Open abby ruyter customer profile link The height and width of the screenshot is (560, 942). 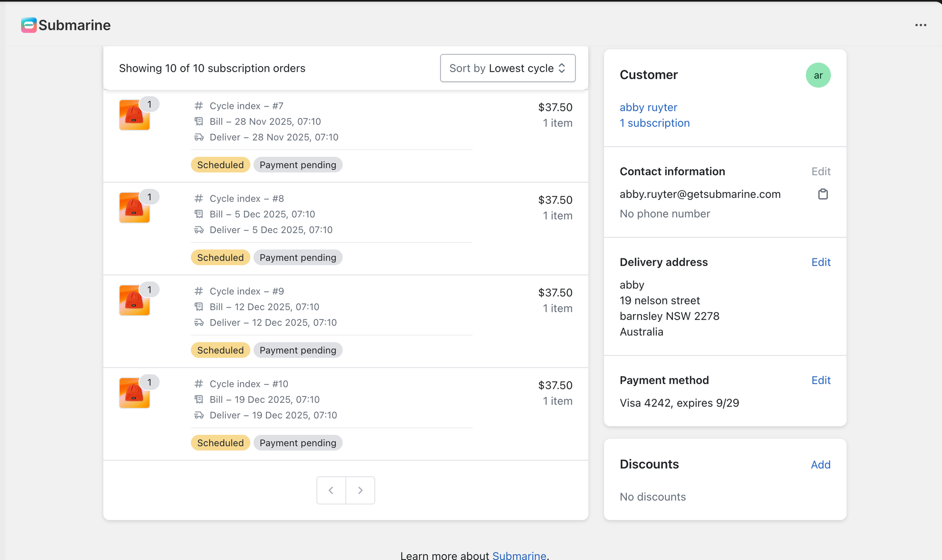[648, 107]
